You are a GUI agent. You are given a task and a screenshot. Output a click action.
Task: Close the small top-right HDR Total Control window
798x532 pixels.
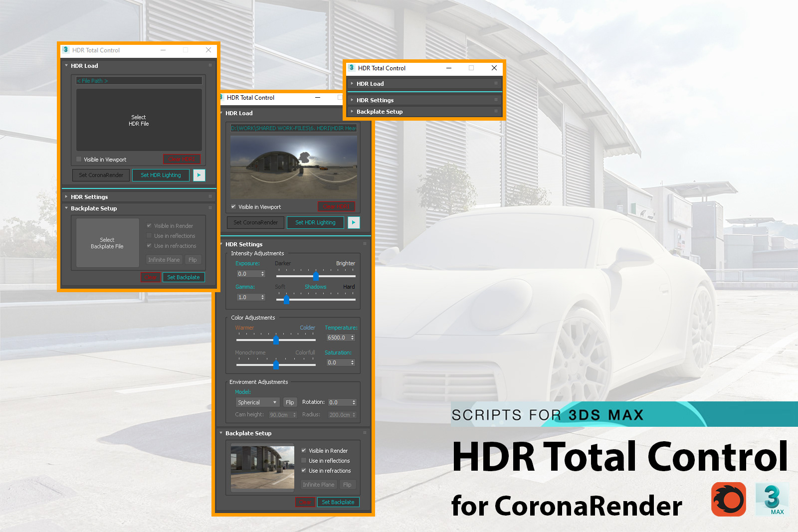(494, 68)
